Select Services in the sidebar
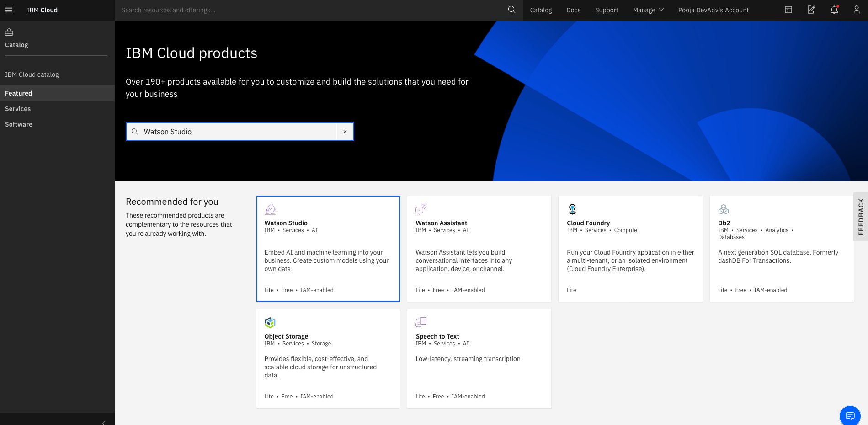 (x=57, y=109)
